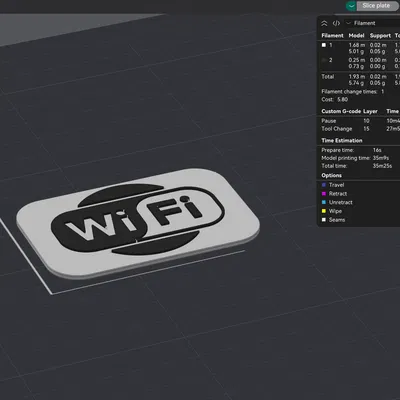Viewport: 400px width, 400px height.
Task: Open the dropdown arrow beside Slice plate
Action: click(x=351, y=6)
